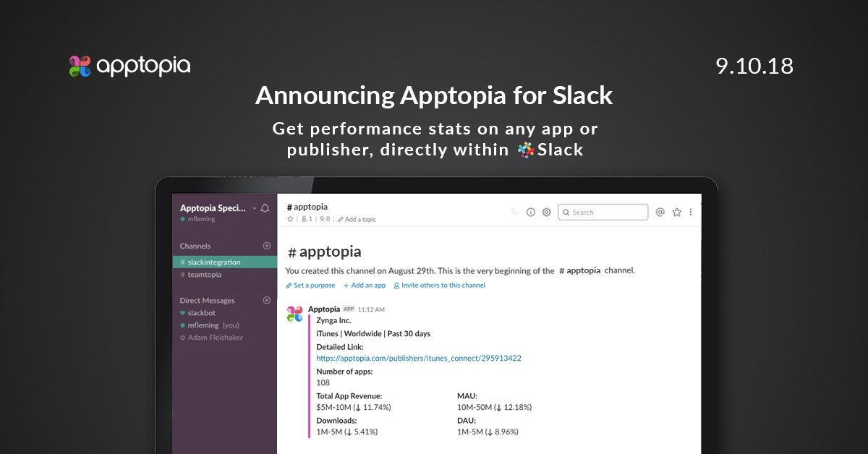
Task: Open direct message with Adam Fleishaker
Action: click(x=215, y=338)
